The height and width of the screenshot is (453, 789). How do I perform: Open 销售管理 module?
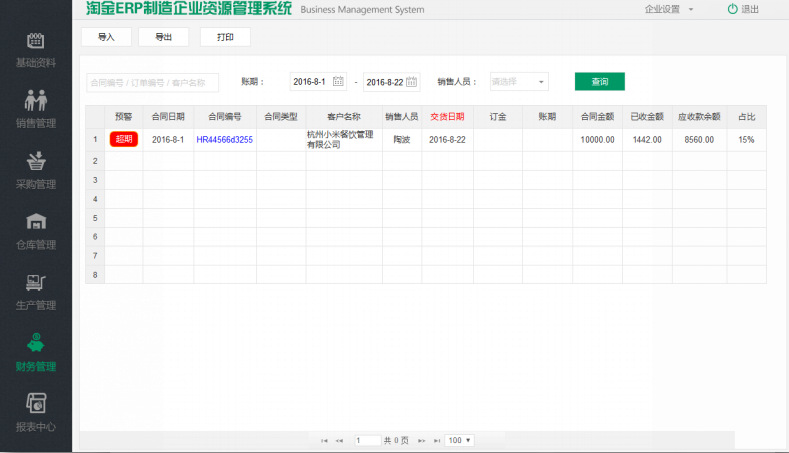(35, 109)
